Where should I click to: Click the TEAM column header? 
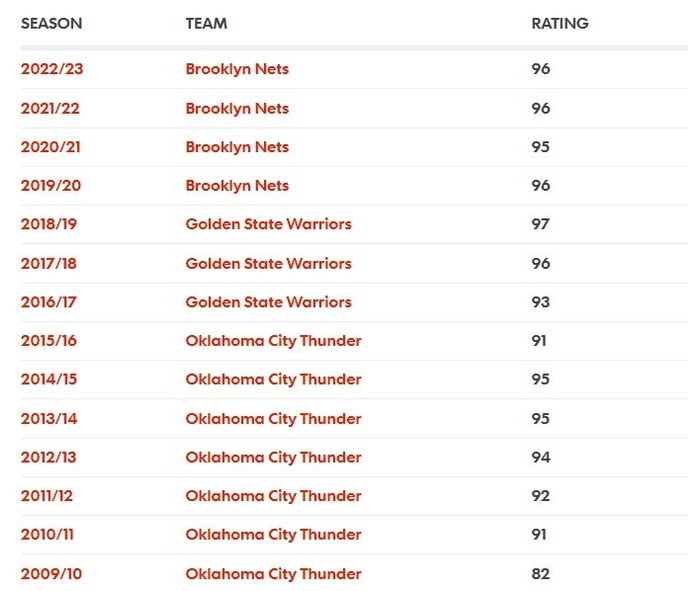click(x=206, y=23)
